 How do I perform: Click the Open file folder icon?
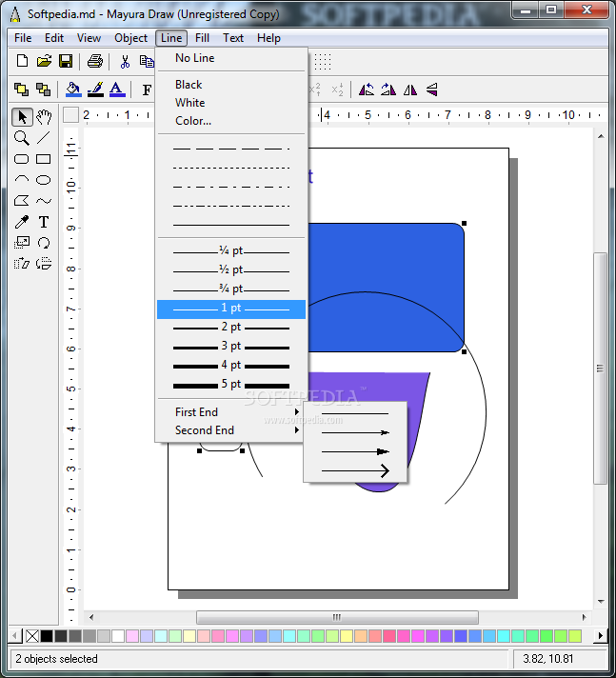[44, 61]
